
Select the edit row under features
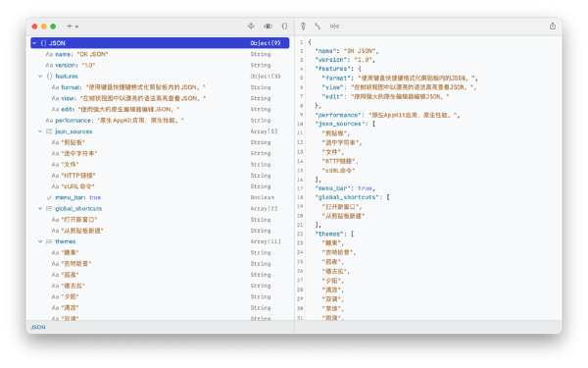pos(160,109)
